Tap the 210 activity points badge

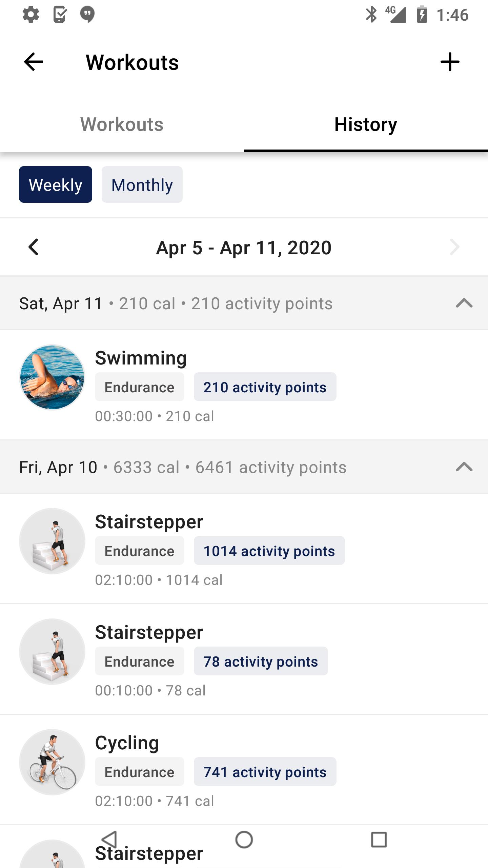pyautogui.click(x=265, y=387)
